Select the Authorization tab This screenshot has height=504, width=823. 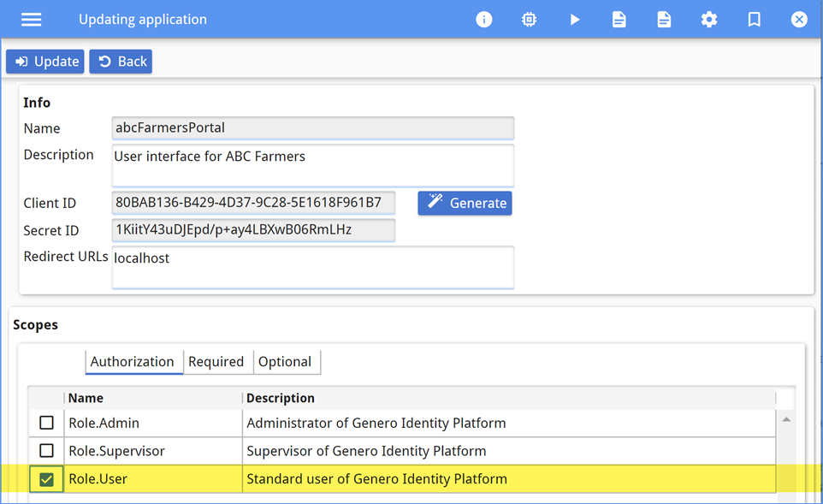coord(133,361)
